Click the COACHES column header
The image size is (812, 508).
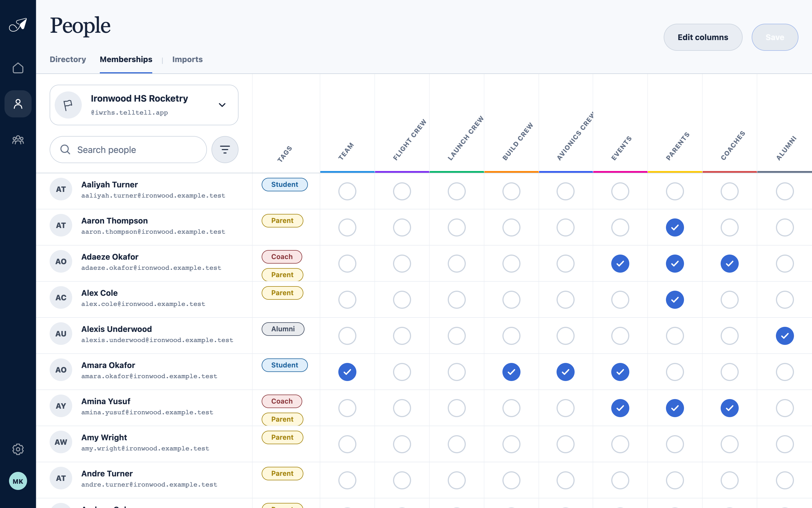[733, 145]
